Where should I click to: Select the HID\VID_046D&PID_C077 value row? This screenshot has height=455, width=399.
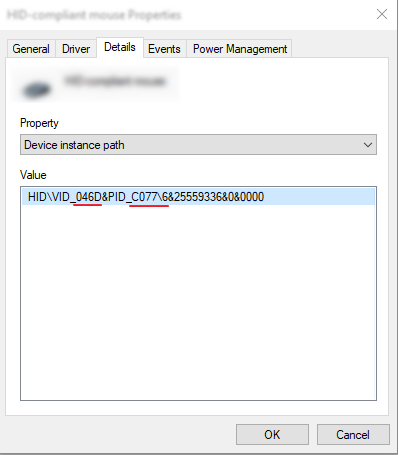pyautogui.click(x=198, y=197)
